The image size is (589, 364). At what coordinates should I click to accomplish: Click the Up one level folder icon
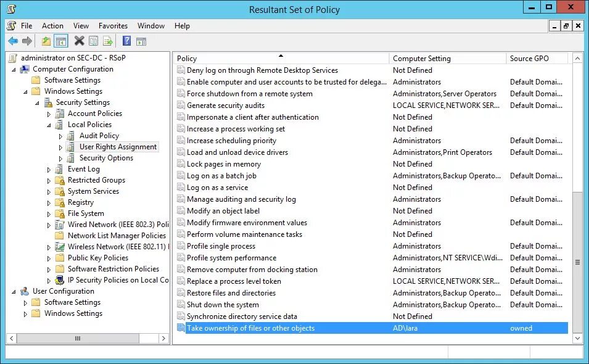coord(46,41)
